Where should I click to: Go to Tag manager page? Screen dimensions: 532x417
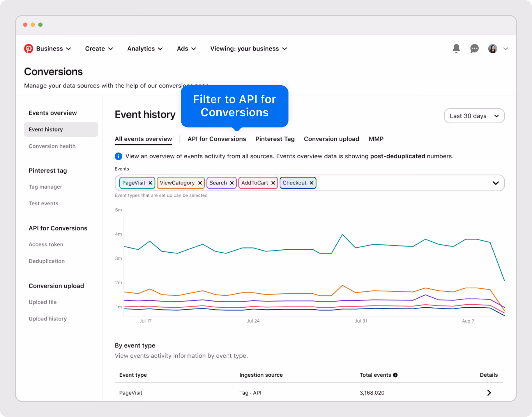(45, 187)
